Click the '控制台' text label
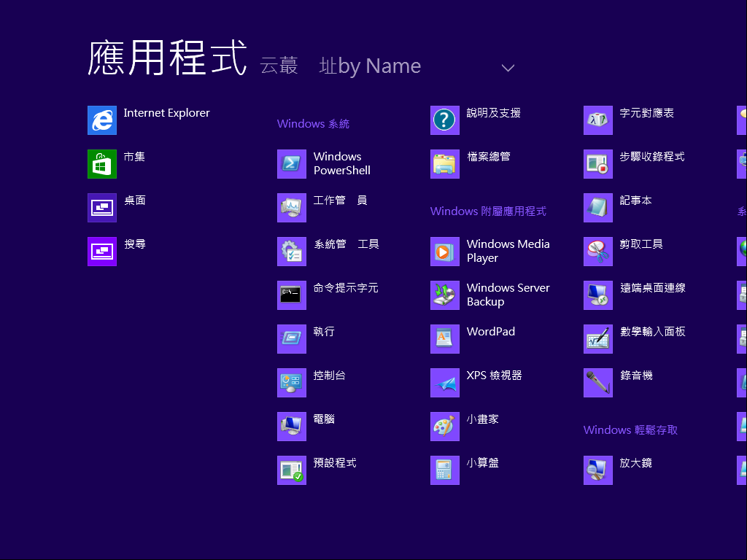Image resolution: width=747 pixels, height=560 pixels. point(329,376)
